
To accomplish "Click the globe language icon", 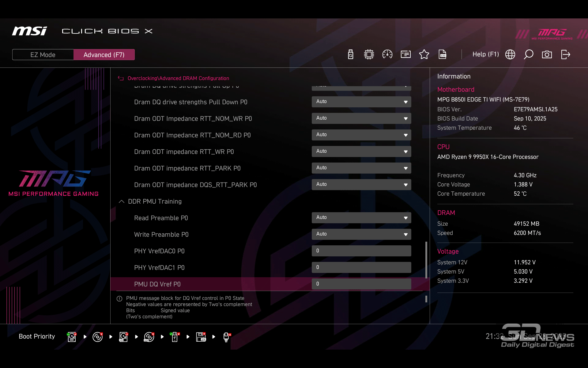I will pyautogui.click(x=510, y=55).
